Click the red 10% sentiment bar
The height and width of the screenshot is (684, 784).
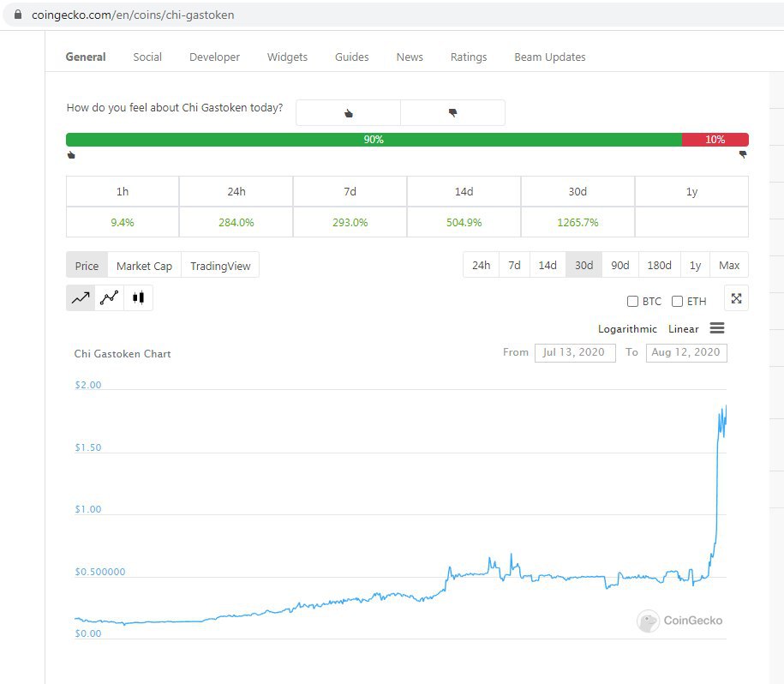[x=715, y=140]
